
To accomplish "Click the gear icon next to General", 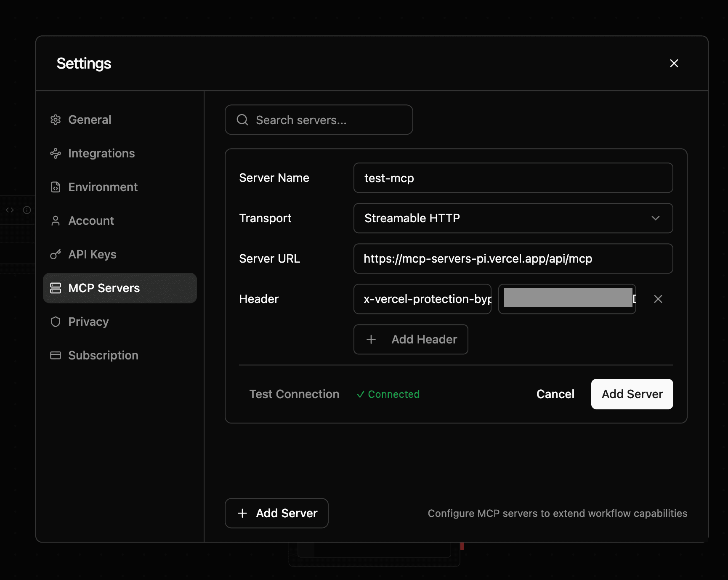I will pyautogui.click(x=56, y=120).
